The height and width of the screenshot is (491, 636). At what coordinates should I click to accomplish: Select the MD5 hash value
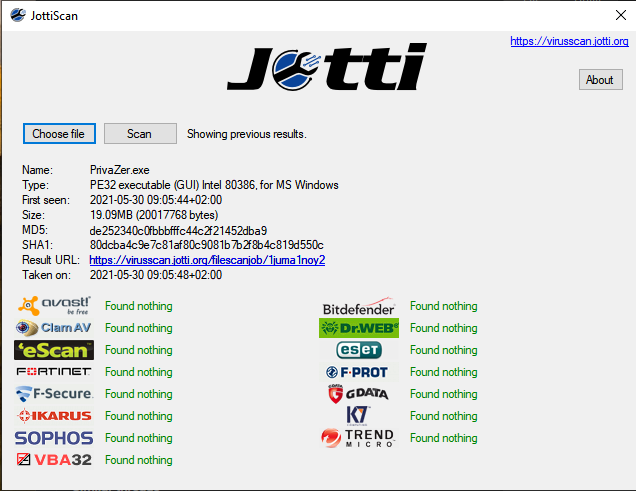pyautogui.click(x=178, y=230)
